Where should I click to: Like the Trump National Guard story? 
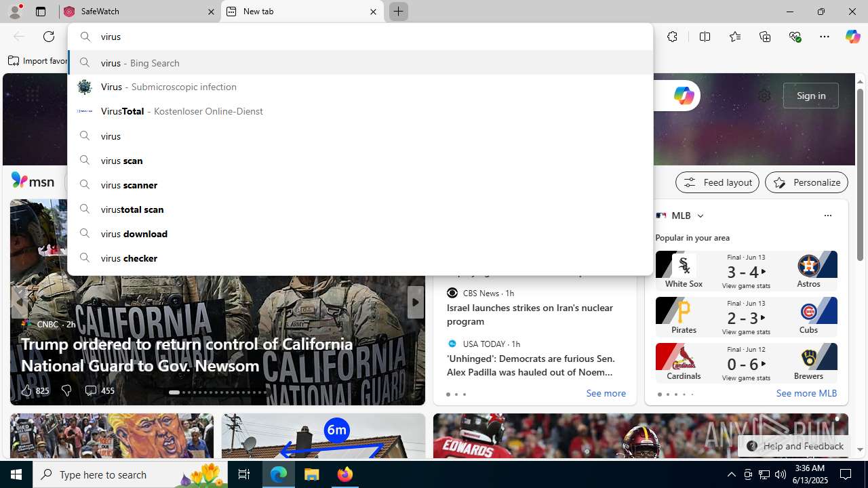click(x=35, y=390)
